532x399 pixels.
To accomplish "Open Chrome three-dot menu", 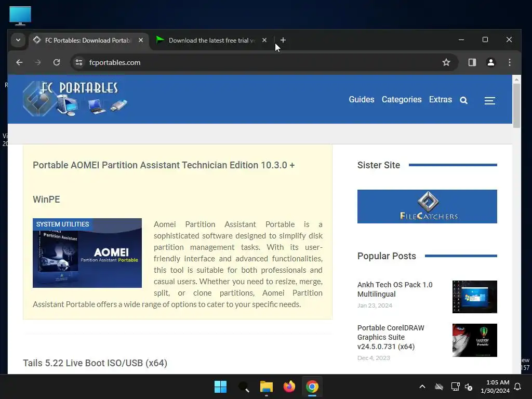I will [509, 62].
